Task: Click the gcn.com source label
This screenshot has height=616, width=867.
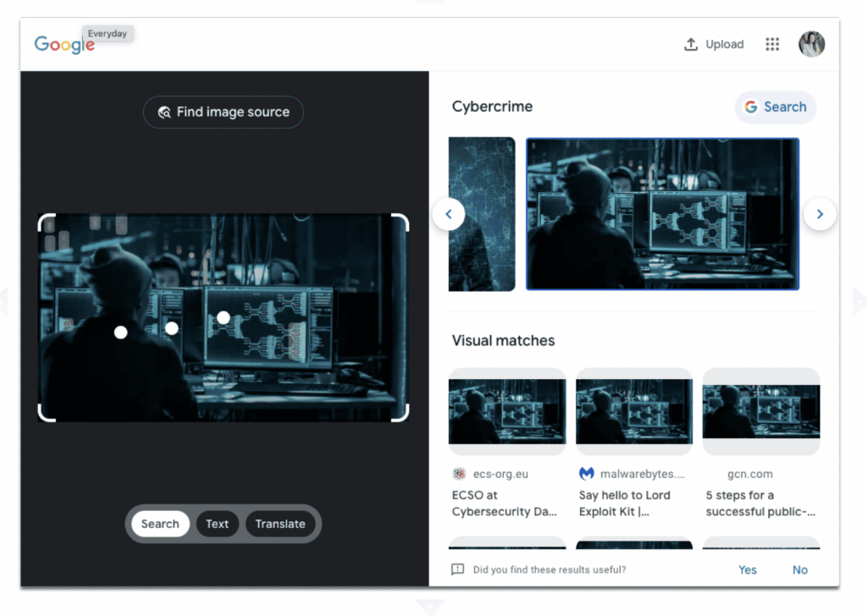Action: click(x=750, y=474)
